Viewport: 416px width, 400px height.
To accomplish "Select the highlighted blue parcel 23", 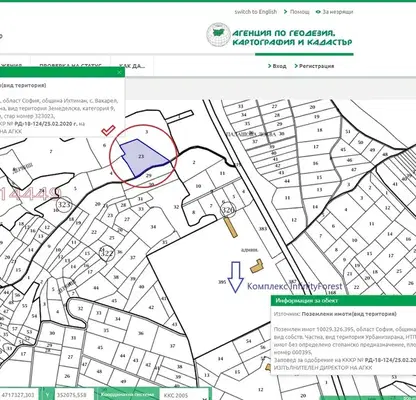I will (142, 157).
